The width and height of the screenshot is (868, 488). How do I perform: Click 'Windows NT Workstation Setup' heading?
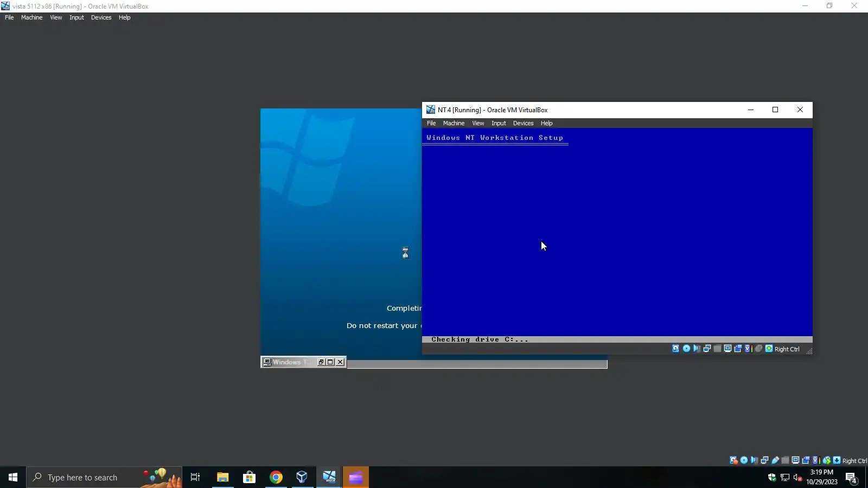coord(495,138)
